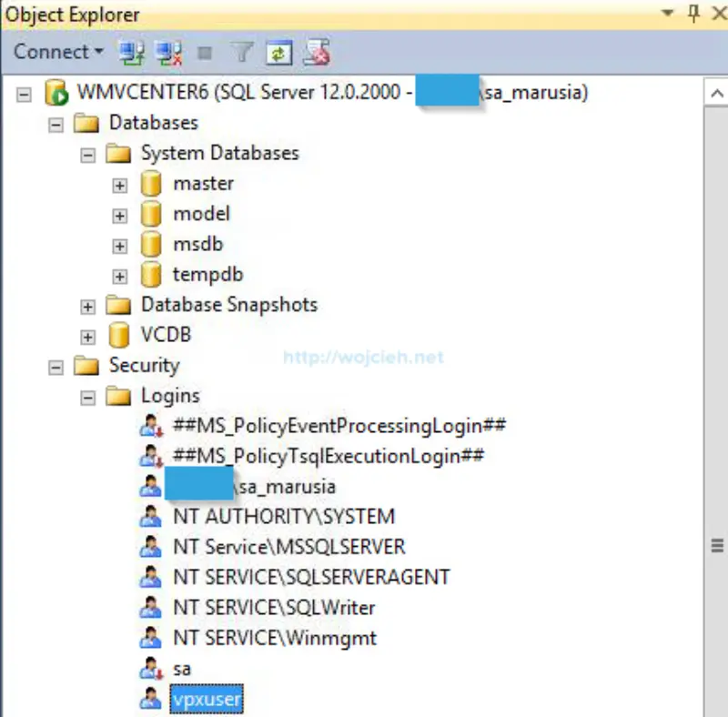Image resolution: width=728 pixels, height=717 pixels.
Task: Click the WMVCENTER6 server icon
Action: coord(55,92)
